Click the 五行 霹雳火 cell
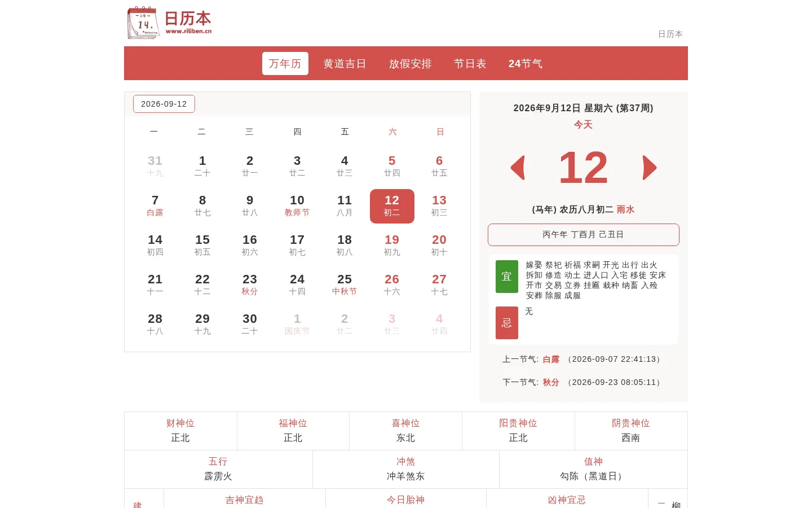Screen dimensions: 812x508 (x=218, y=469)
